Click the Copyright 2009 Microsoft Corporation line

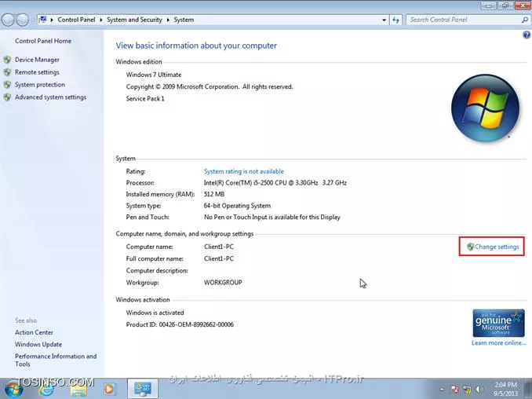(x=210, y=87)
